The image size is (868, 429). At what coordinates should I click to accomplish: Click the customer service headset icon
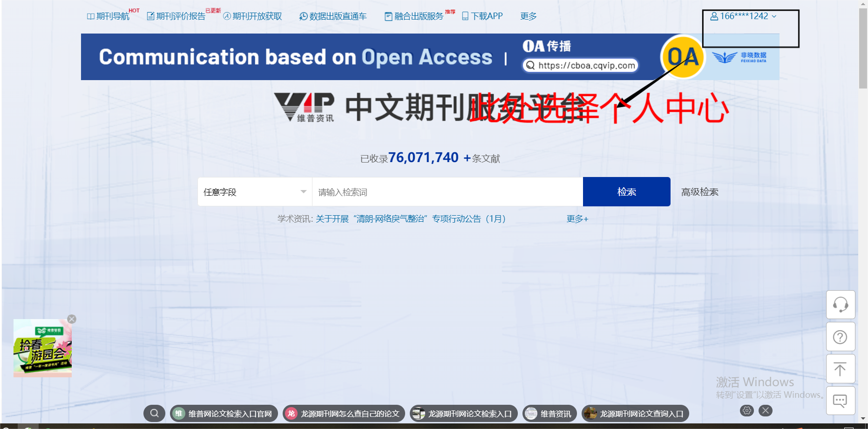841,305
